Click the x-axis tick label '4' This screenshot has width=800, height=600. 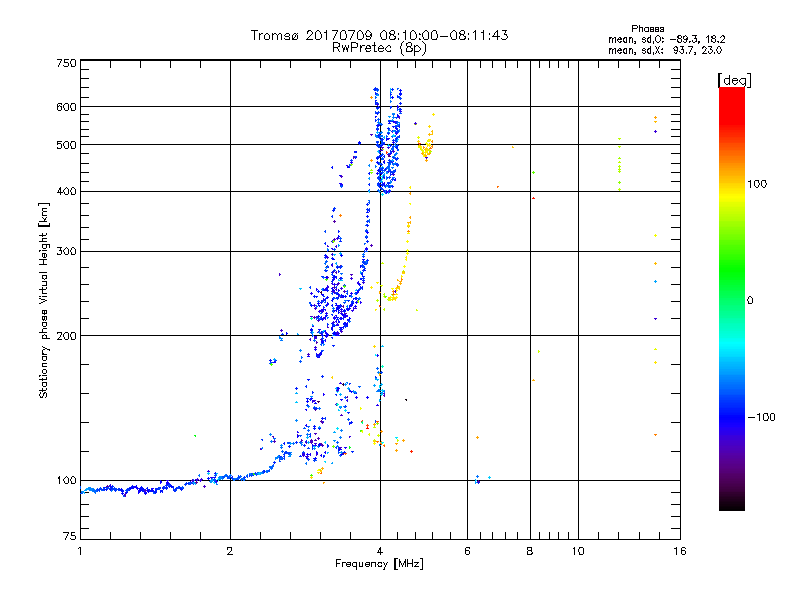(x=380, y=551)
